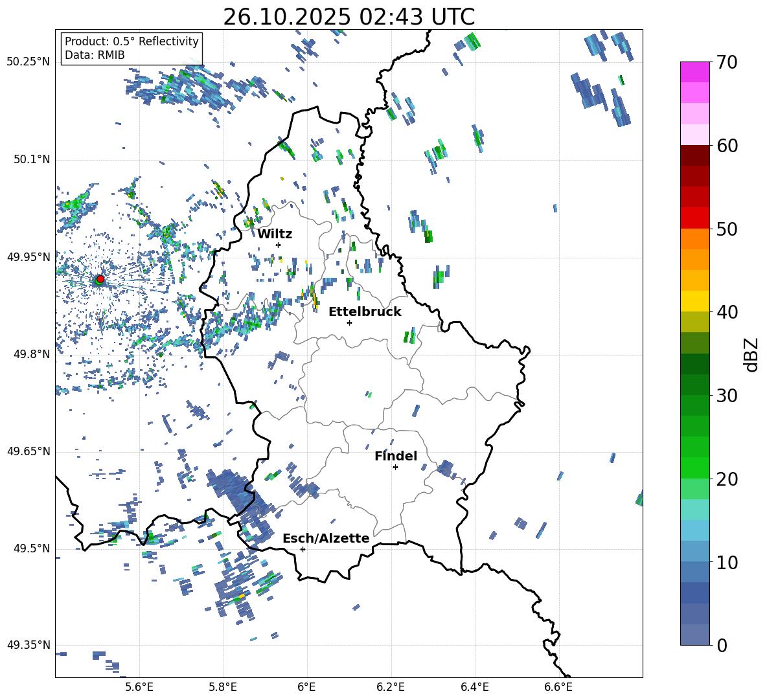Click the 6.2°E longitude tick label
This screenshot has width=767, height=700.
[x=391, y=686]
